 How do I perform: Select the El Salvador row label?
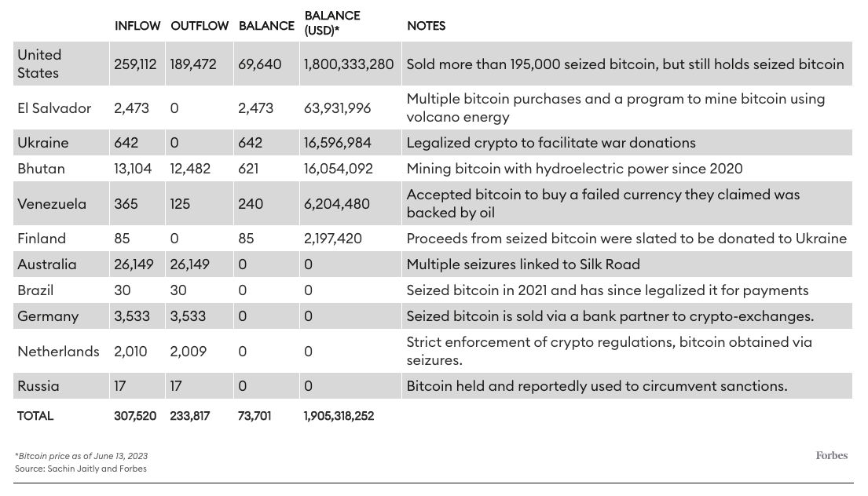click(54, 108)
